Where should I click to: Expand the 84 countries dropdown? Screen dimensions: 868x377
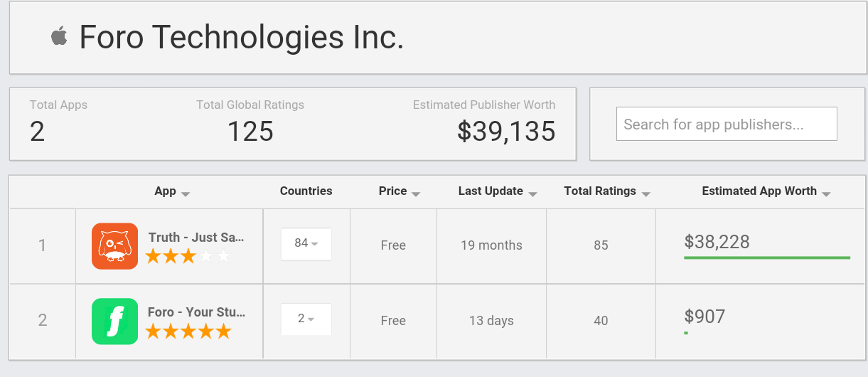click(x=306, y=244)
